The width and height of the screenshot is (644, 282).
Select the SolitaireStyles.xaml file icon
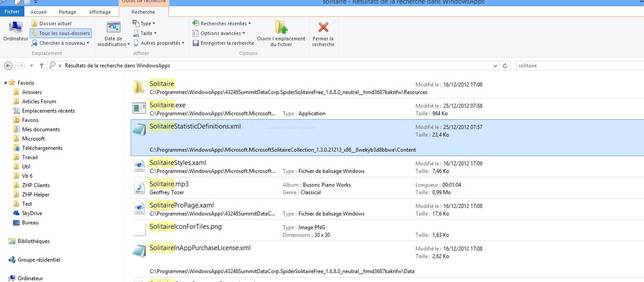139,166
